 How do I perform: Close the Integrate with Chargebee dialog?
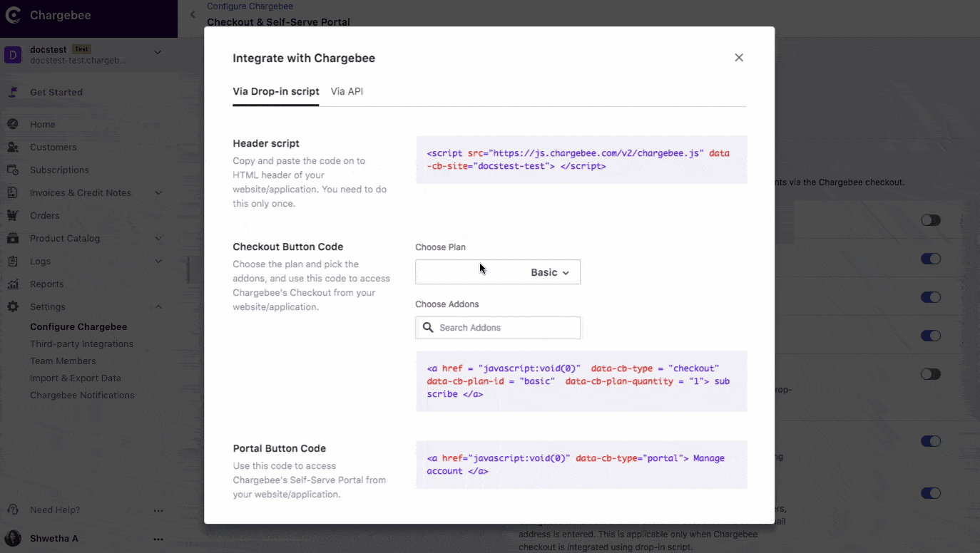739,58
